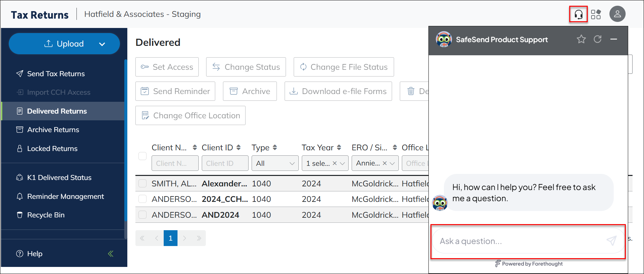Check the select-all rows header checkbox
644x274 pixels.
pos(142,156)
